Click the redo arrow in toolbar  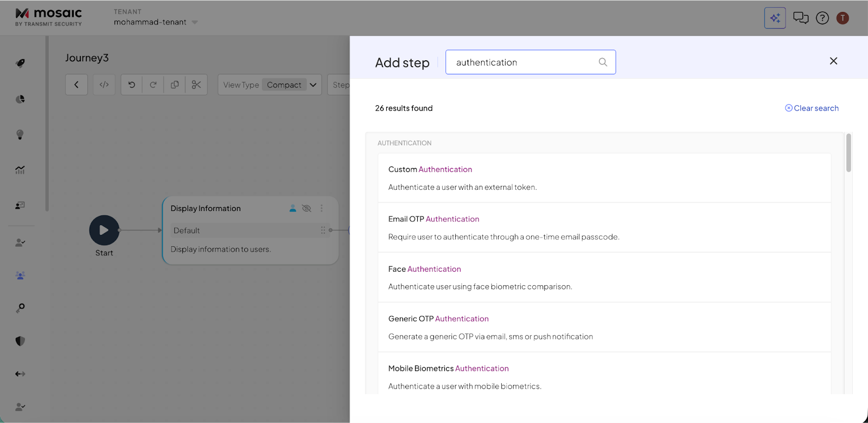(153, 85)
